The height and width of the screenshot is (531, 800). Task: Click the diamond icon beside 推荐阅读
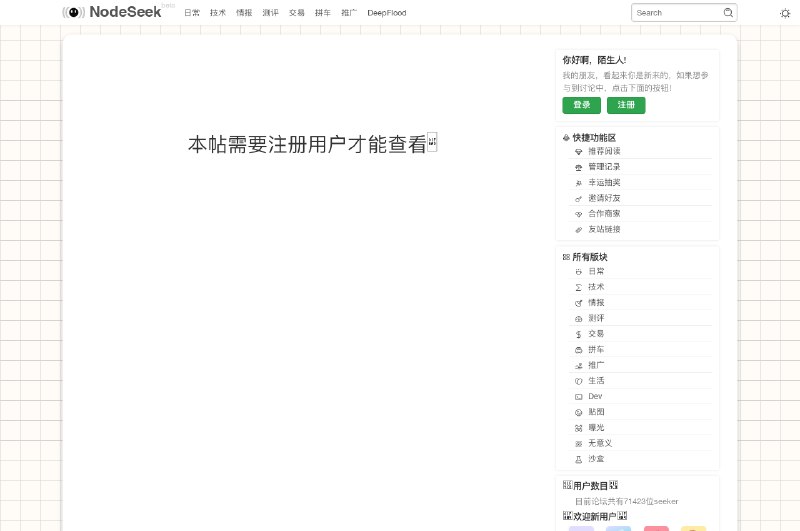click(579, 151)
